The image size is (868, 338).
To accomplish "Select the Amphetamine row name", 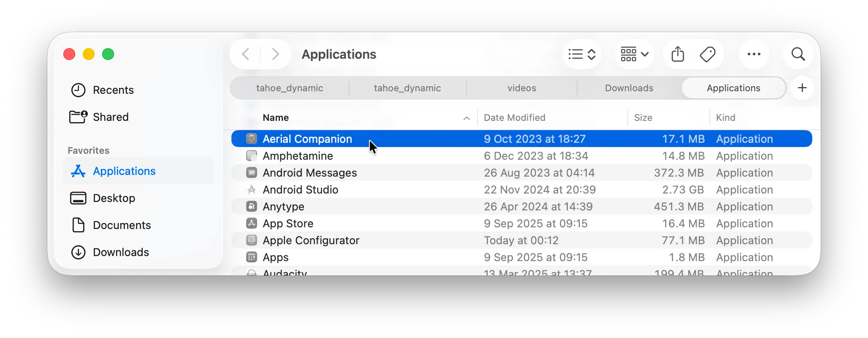I will (298, 156).
